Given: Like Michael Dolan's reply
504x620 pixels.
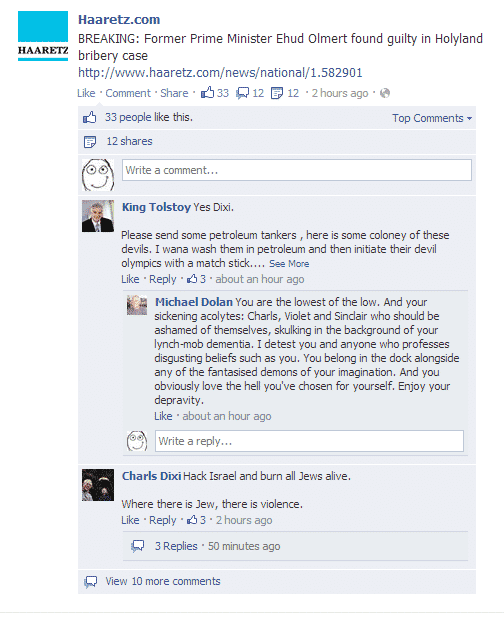Looking at the screenshot, I should [x=163, y=416].
